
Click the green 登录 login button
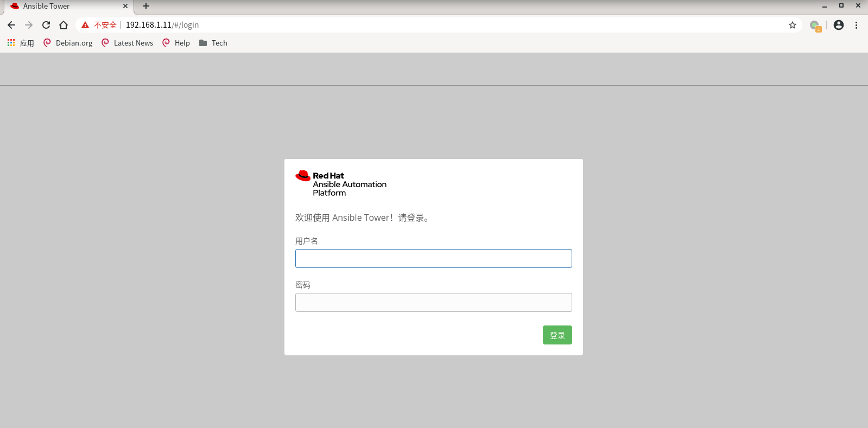pyautogui.click(x=557, y=335)
